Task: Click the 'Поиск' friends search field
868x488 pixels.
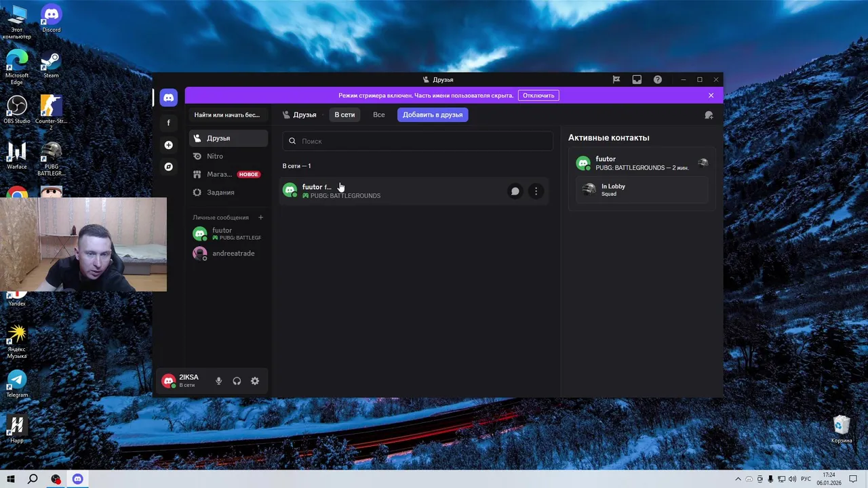Action: click(x=418, y=141)
